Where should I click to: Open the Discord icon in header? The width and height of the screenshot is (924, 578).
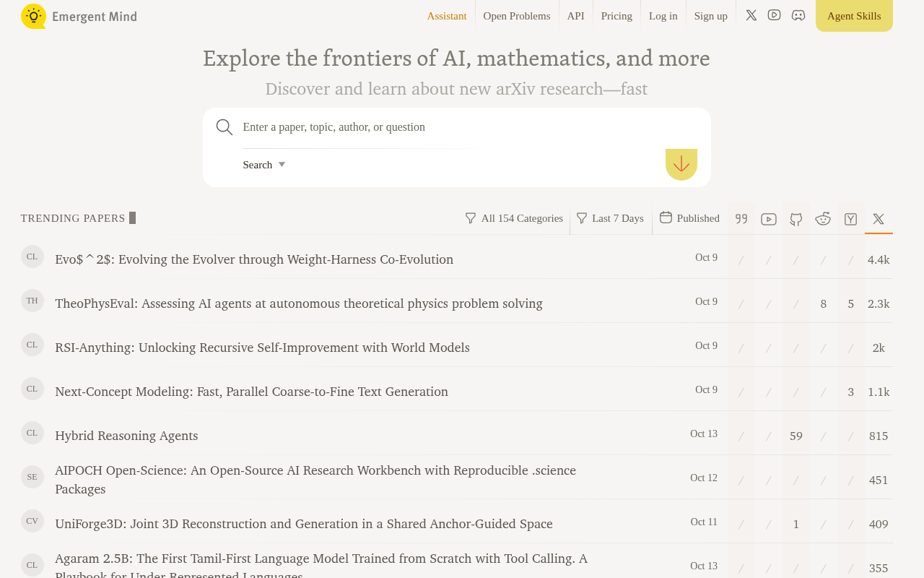point(798,15)
